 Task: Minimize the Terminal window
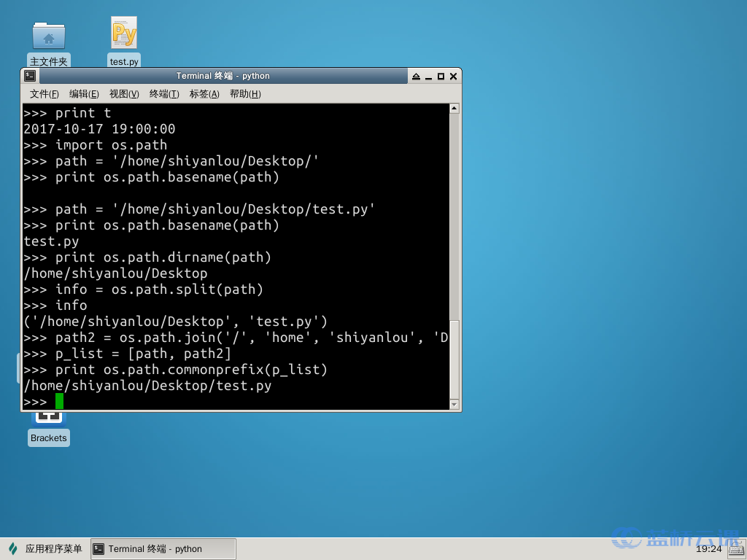pos(428,76)
